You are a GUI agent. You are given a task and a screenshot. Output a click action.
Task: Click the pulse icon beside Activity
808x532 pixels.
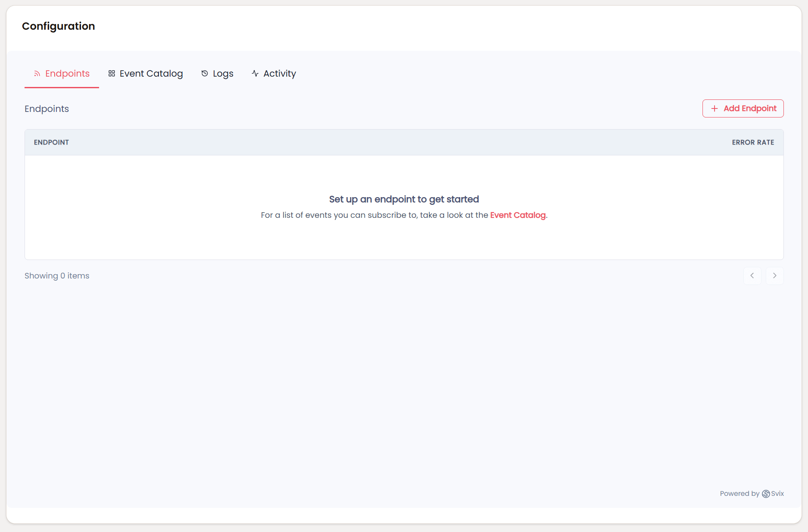(x=255, y=73)
